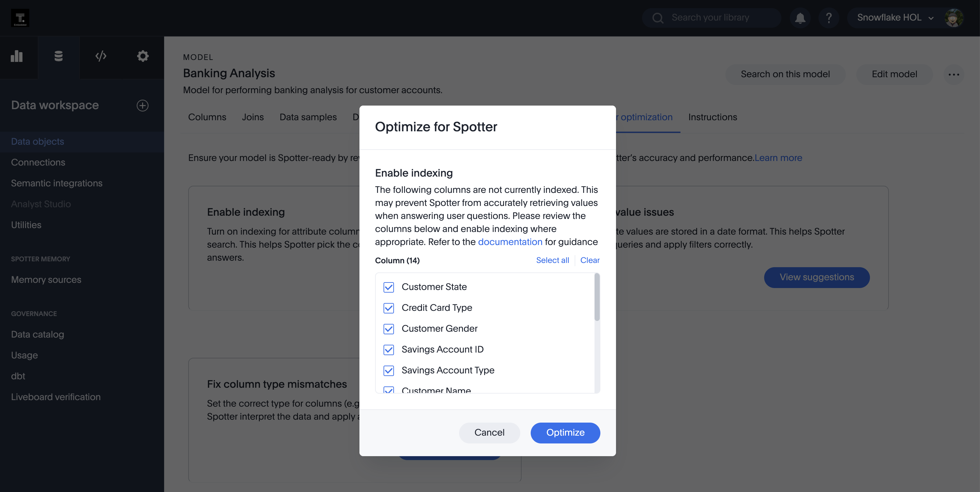Open Analyst Studio in the sidebar
This screenshot has width=980, height=492.
[82, 204]
